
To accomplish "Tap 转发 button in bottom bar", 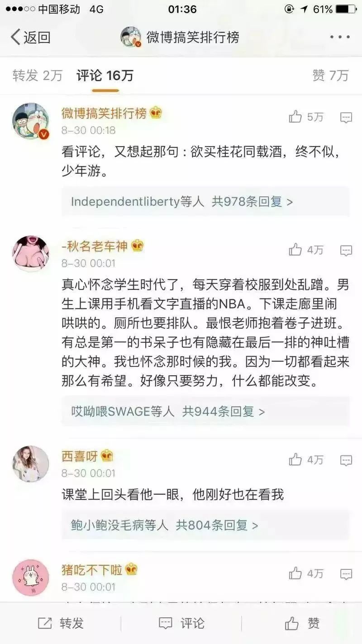I will (x=61, y=623).
